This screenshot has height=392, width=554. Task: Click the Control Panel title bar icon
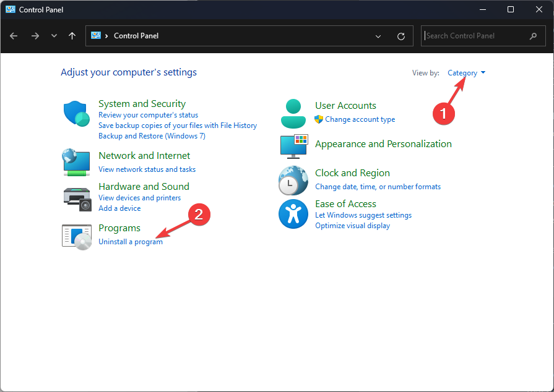(x=11, y=9)
